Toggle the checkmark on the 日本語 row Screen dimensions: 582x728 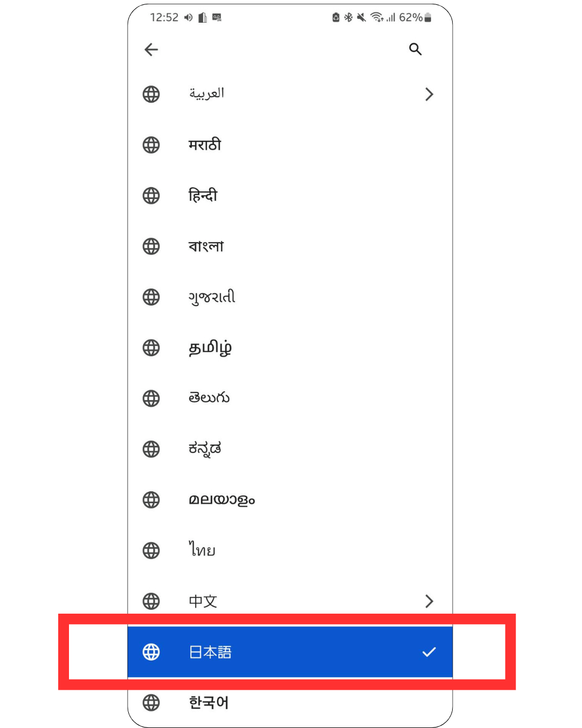[x=429, y=652]
